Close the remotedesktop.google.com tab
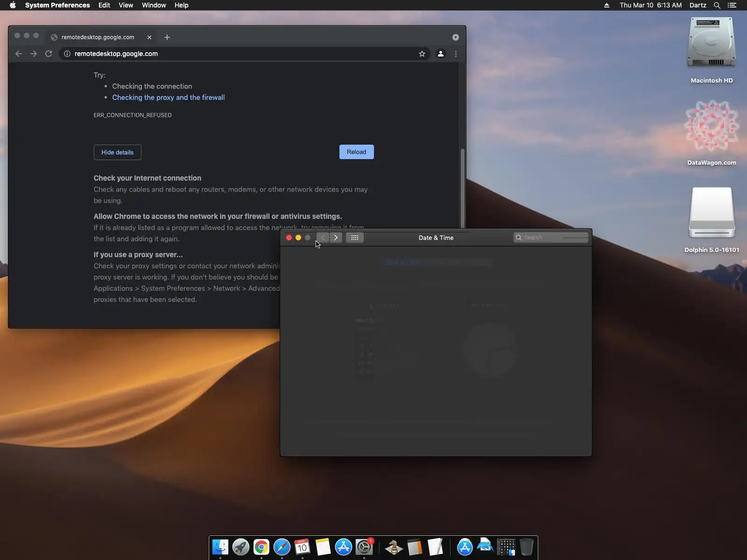The image size is (747, 560). [x=149, y=37]
